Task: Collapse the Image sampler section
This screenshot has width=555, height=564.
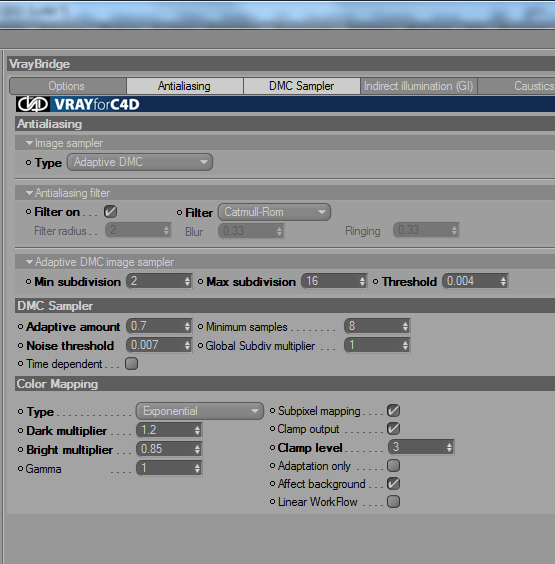Action: point(29,143)
